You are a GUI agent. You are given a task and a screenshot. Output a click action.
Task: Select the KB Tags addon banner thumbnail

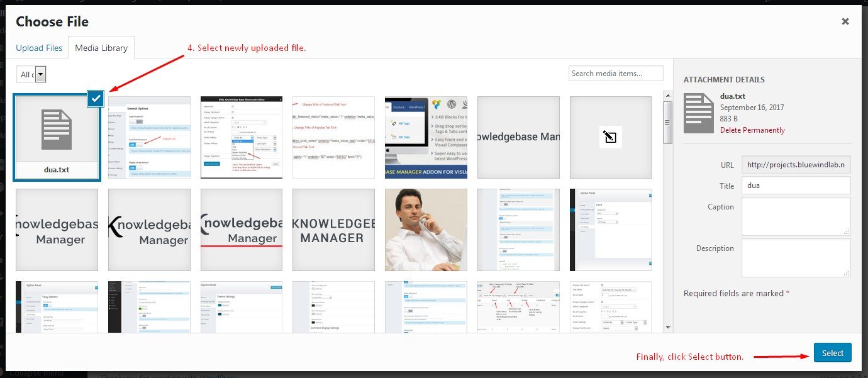click(426, 137)
